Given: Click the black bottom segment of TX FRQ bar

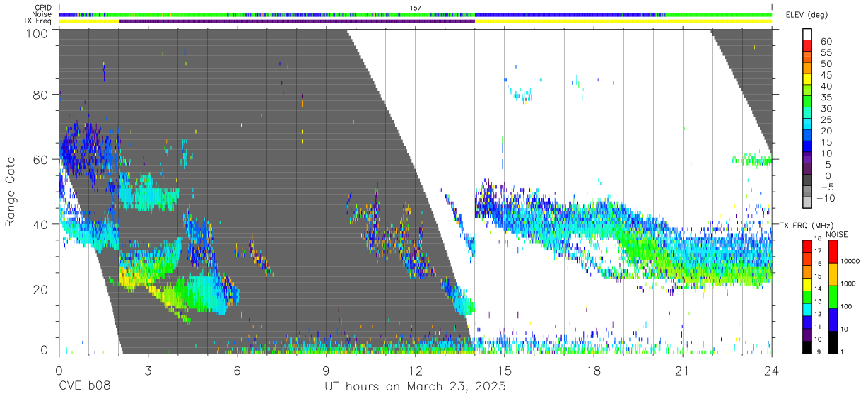Looking at the screenshot, I should click(807, 347).
